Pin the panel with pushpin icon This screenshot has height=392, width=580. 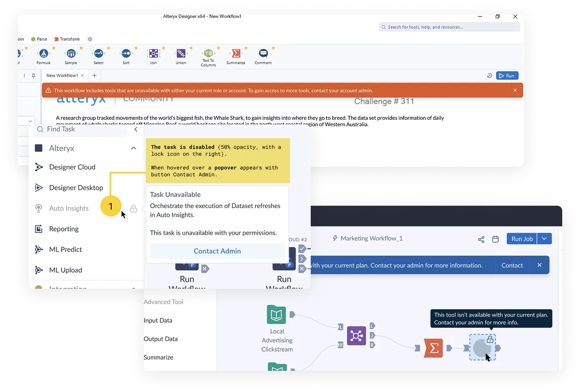[x=33, y=76]
